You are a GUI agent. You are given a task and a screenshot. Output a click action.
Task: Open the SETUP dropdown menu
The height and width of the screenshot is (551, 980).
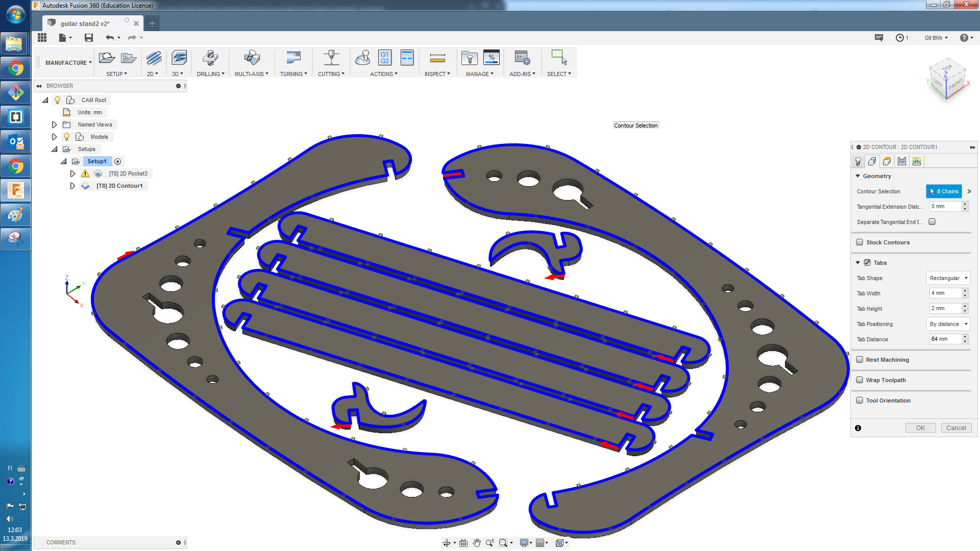point(116,74)
